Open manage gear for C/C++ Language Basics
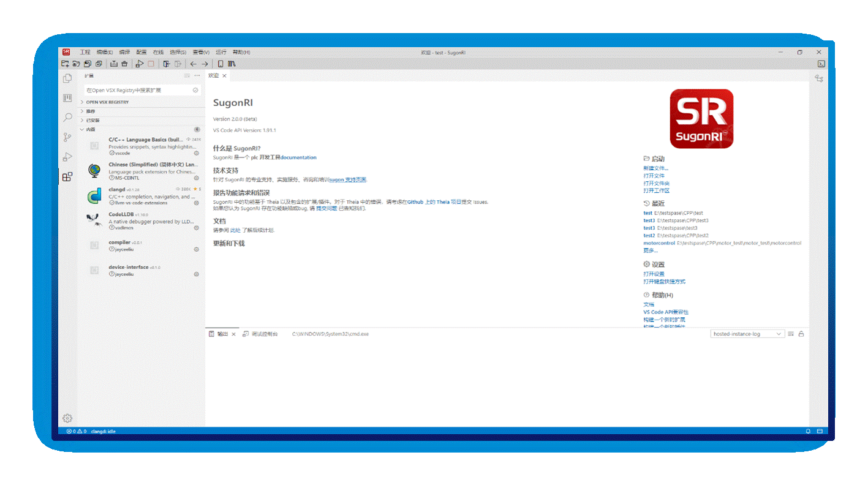868x485 pixels. tap(197, 153)
